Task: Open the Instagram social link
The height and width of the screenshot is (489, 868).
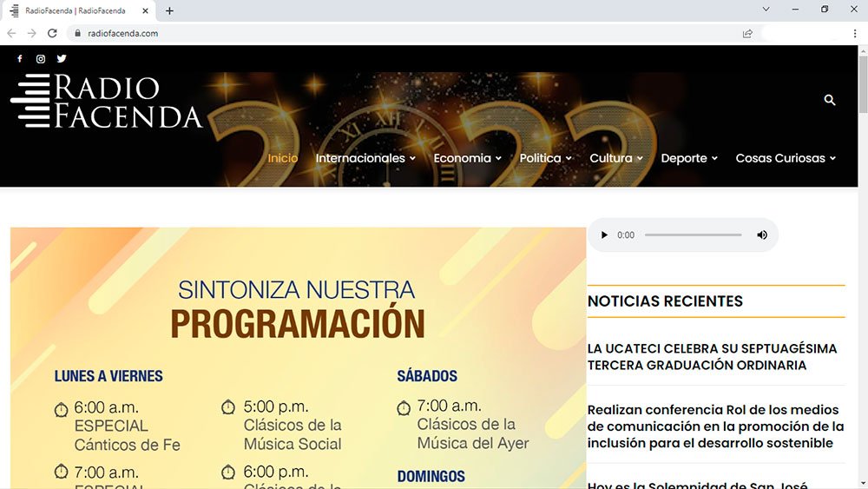Action: [41, 59]
